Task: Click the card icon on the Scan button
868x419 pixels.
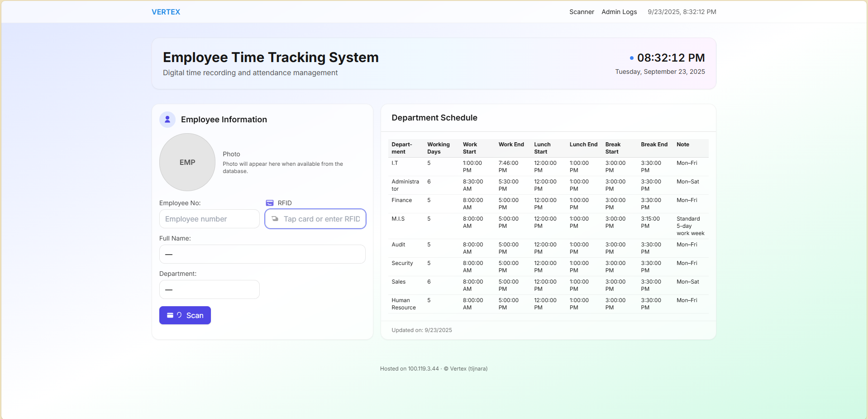Action: click(x=170, y=315)
